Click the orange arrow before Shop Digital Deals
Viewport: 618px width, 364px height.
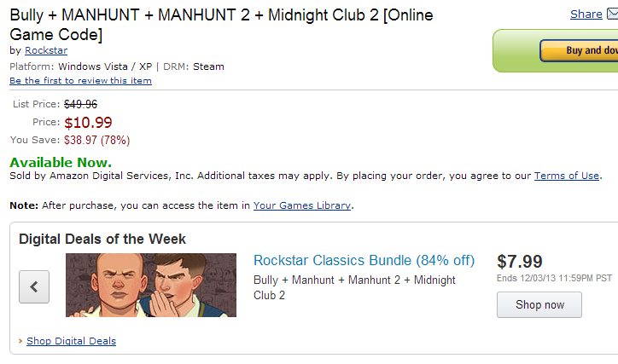[x=20, y=341]
